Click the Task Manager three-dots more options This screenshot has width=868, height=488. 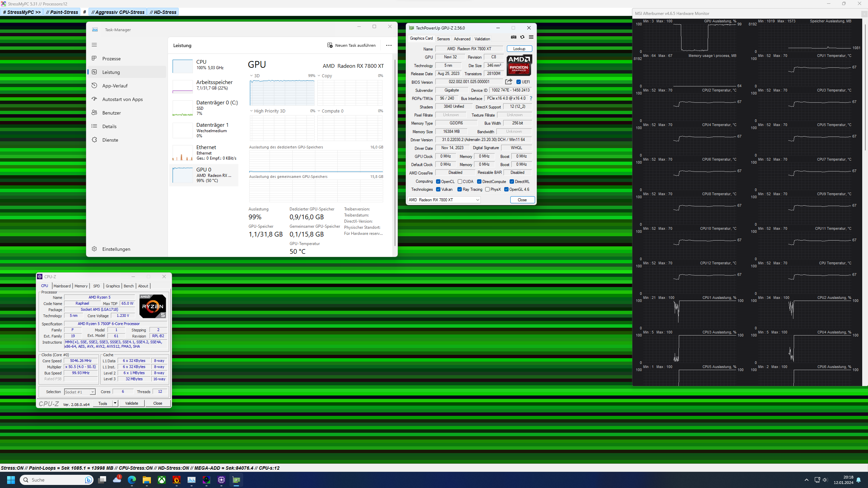[x=389, y=45]
